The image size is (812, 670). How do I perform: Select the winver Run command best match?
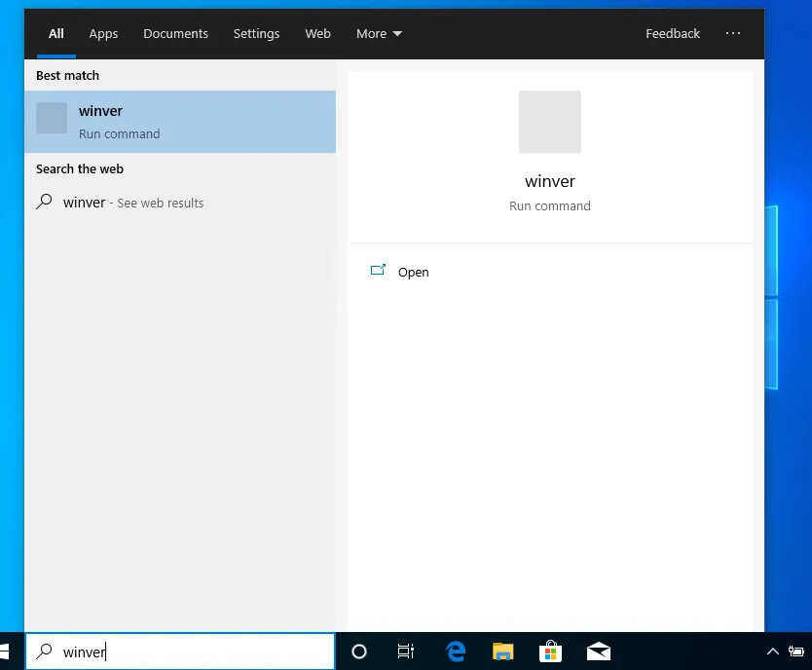(x=180, y=122)
